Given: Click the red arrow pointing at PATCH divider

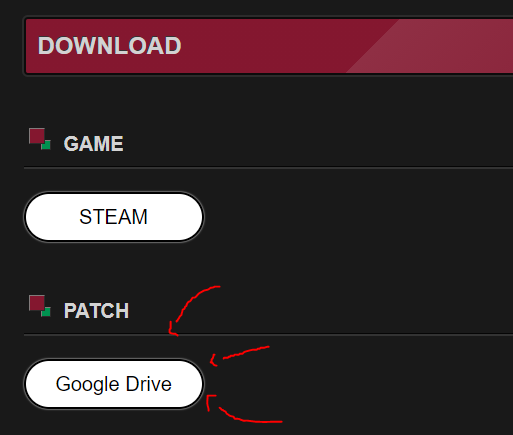Looking at the screenshot, I should click(194, 311).
